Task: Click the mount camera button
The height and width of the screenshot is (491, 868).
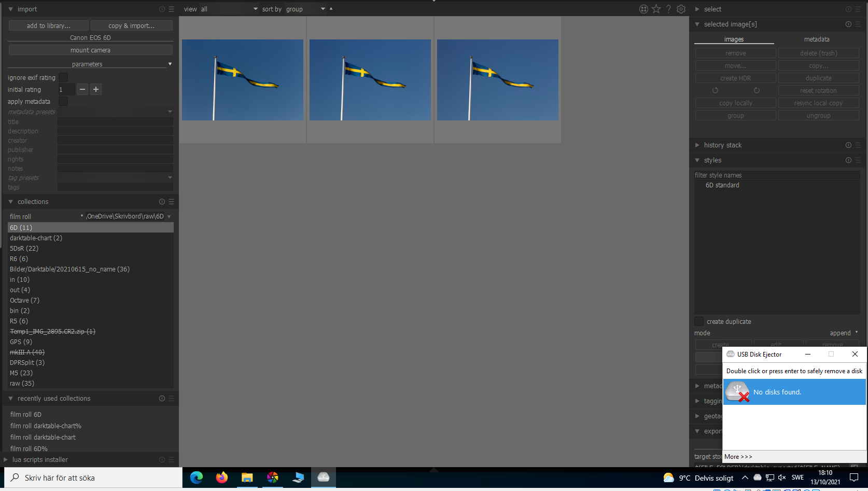Action: [90, 50]
